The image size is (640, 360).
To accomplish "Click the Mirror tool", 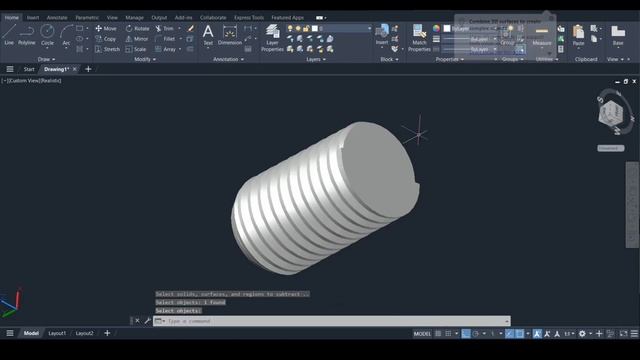I will click(x=137, y=39).
